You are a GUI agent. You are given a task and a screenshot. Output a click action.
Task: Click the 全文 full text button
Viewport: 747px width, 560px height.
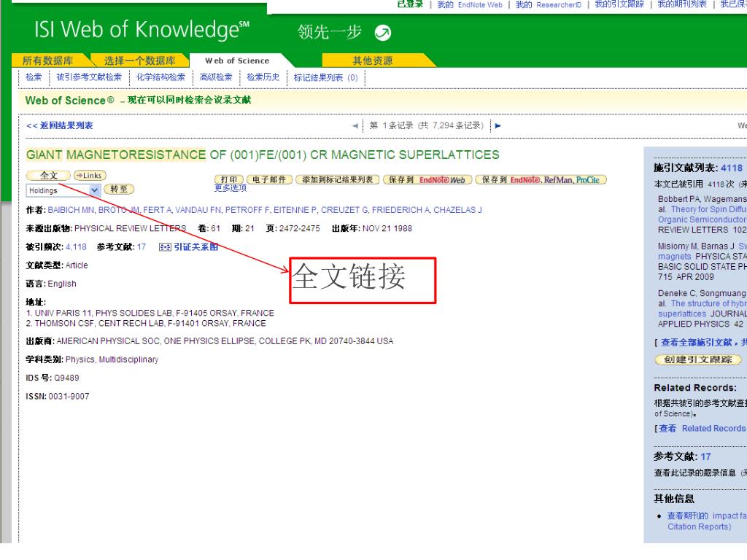(x=48, y=175)
